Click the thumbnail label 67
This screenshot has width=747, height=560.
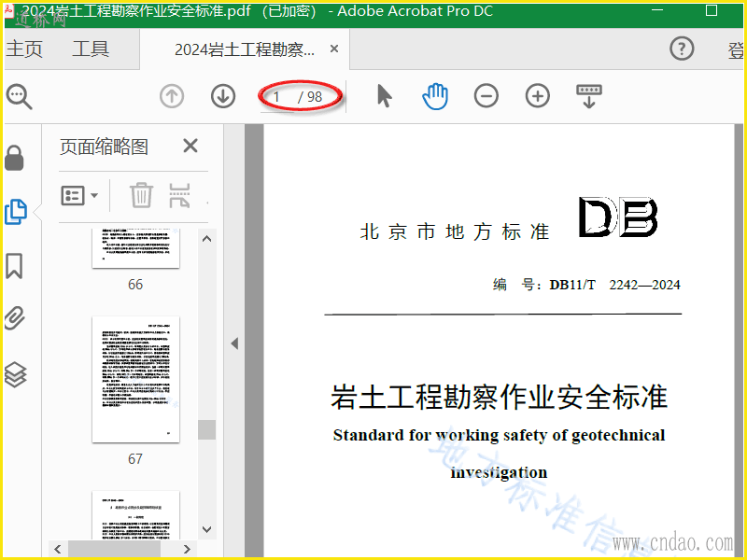[135, 459]
